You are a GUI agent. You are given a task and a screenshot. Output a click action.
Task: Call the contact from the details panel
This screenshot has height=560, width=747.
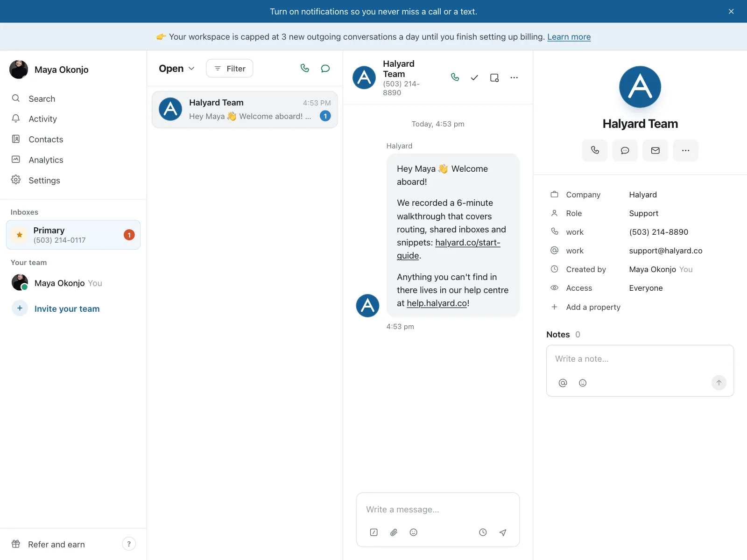tap(595, 150)
